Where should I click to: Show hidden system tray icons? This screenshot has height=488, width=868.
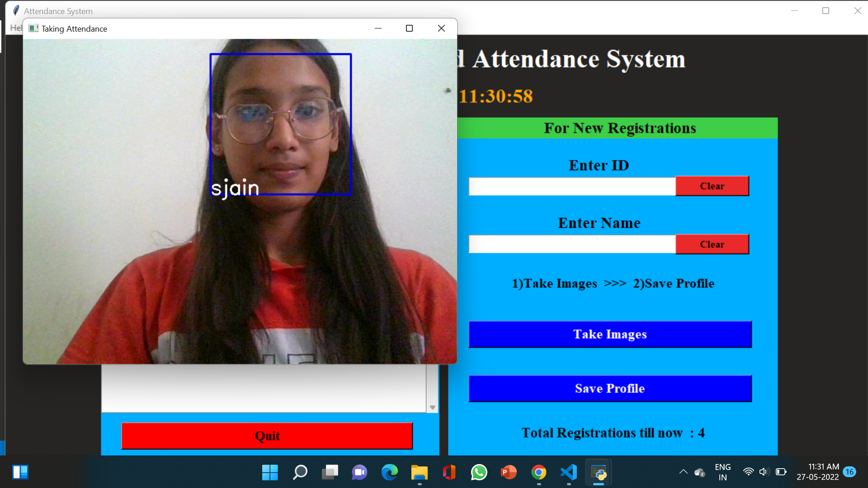click(x=683, y=472)
